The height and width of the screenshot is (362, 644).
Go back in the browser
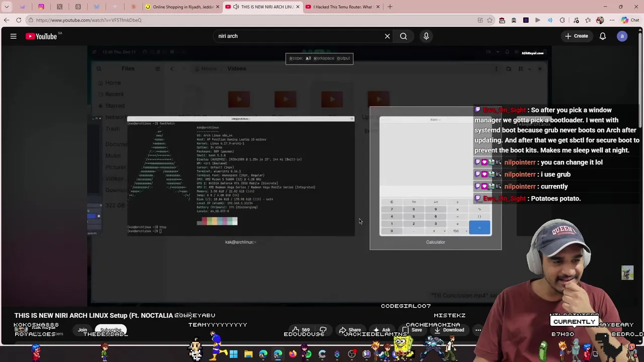click(x=7, y=20)
